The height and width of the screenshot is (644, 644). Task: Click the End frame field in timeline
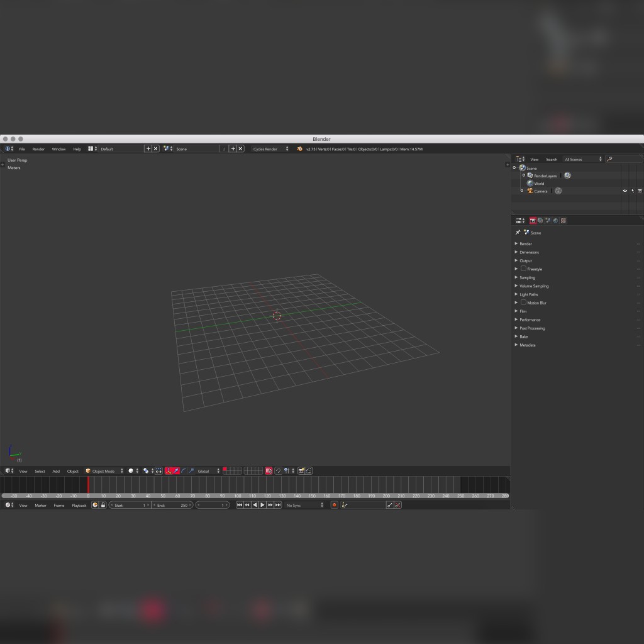point(173,505)
